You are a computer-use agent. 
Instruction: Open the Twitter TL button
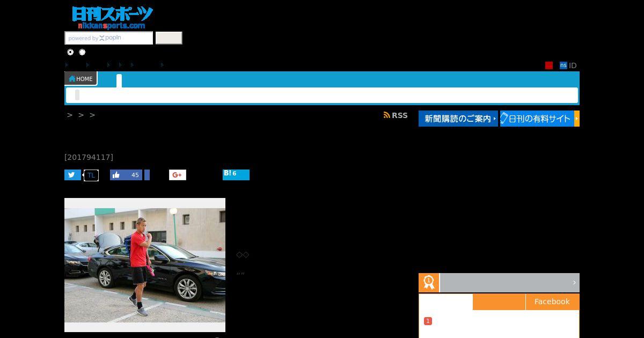[91, 175]
